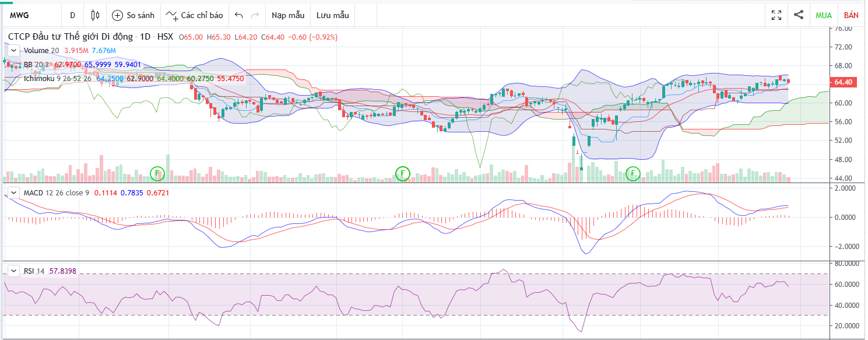Collapse the Volume indicator legend

point(14,51)
